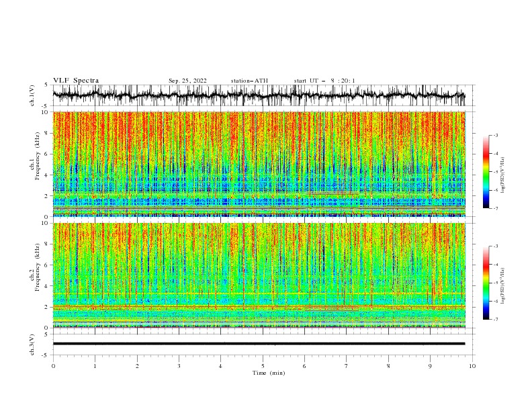Click the upper 'log(PSD)(V²/Hz)' colorbar label
532x411 pixels.
point(503,175)
